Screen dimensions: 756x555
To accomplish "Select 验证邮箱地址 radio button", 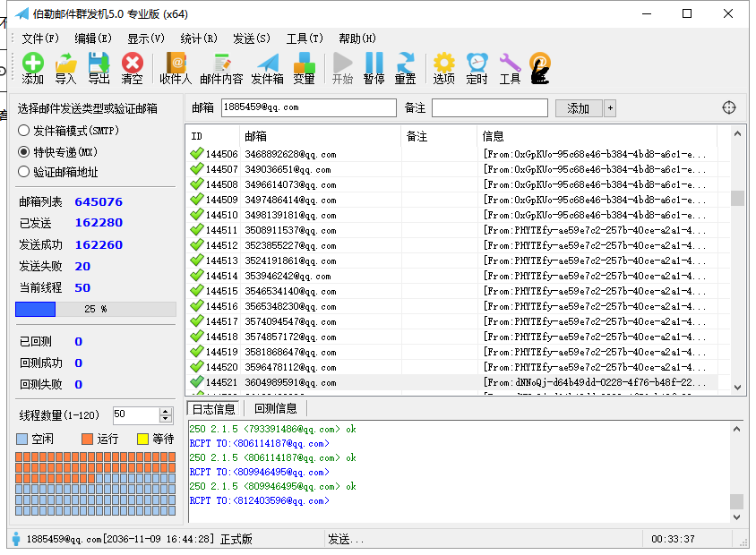I will [x=24, y=172].
